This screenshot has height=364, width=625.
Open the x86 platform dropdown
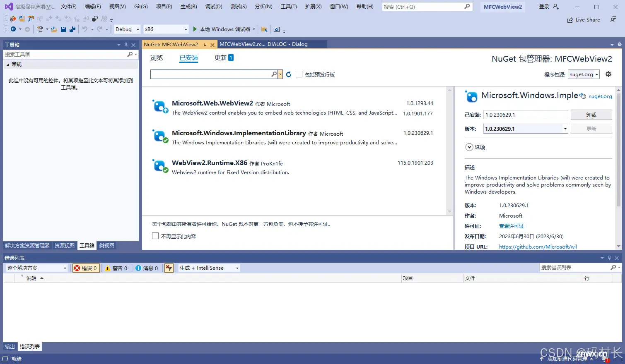[x=166, y=29]
